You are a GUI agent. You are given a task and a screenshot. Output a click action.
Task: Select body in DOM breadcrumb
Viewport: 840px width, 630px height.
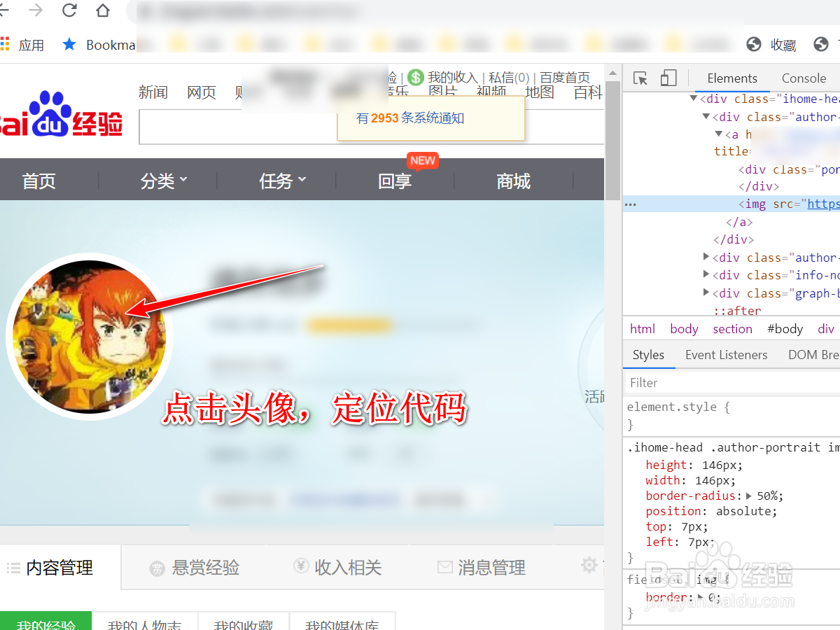click(684, 329)
